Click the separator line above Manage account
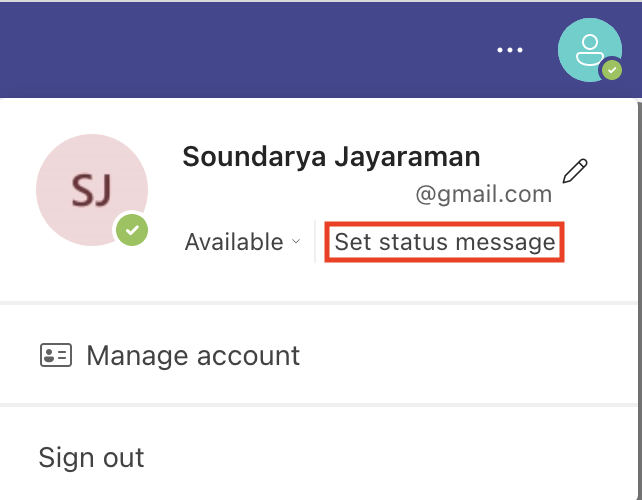The image size is (642, 500). [x=320, y=302]
